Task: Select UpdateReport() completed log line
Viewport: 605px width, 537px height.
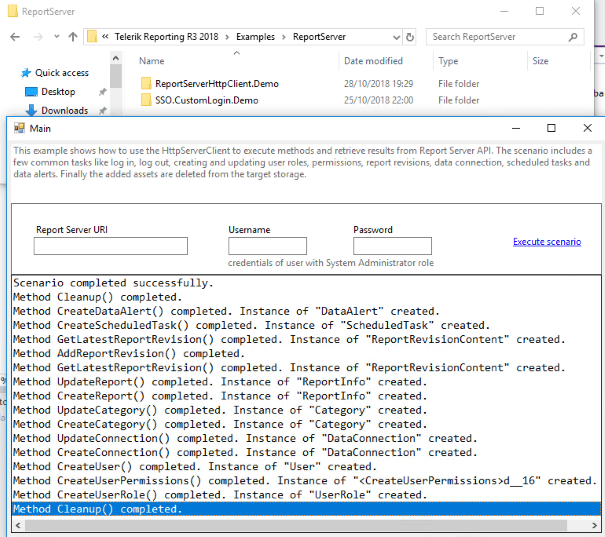Action: [306, 382]
